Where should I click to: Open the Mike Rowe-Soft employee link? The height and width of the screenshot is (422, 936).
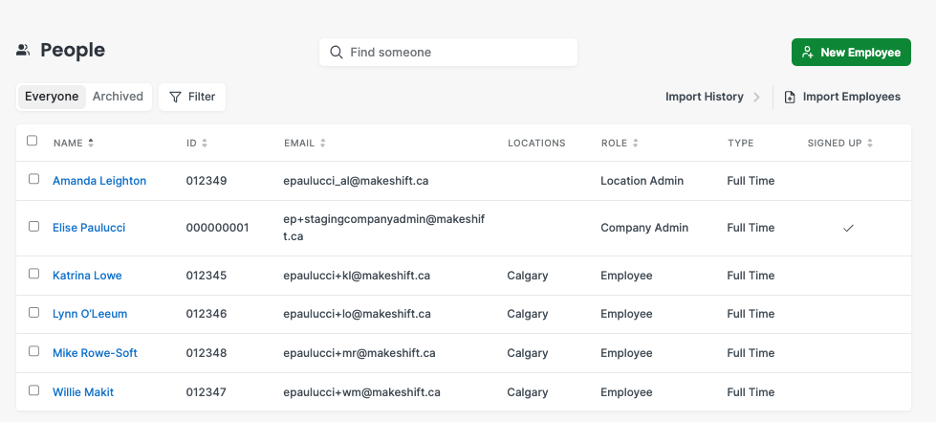tap(95, 353)
